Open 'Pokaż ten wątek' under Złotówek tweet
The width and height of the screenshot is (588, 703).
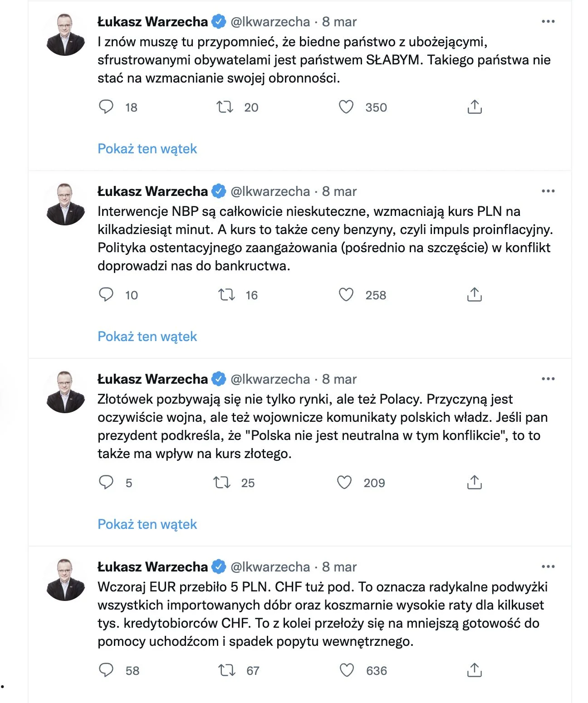[x=147, y=524]
